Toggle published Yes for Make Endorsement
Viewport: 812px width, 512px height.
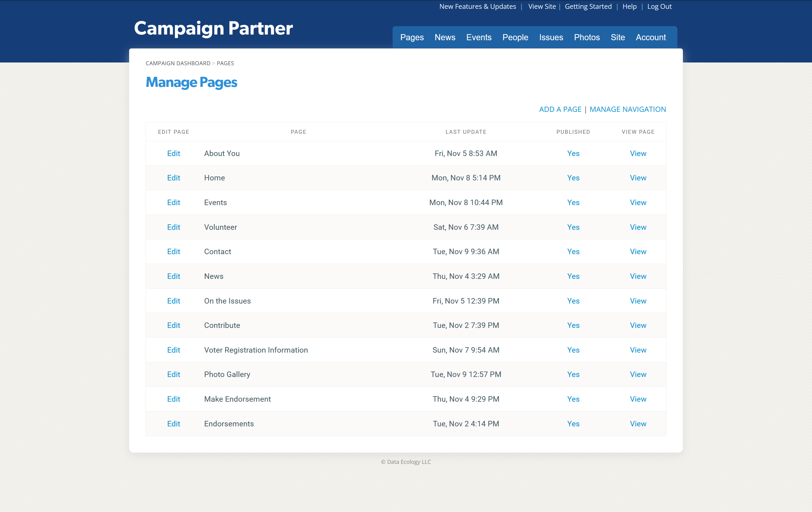[573, 399]
